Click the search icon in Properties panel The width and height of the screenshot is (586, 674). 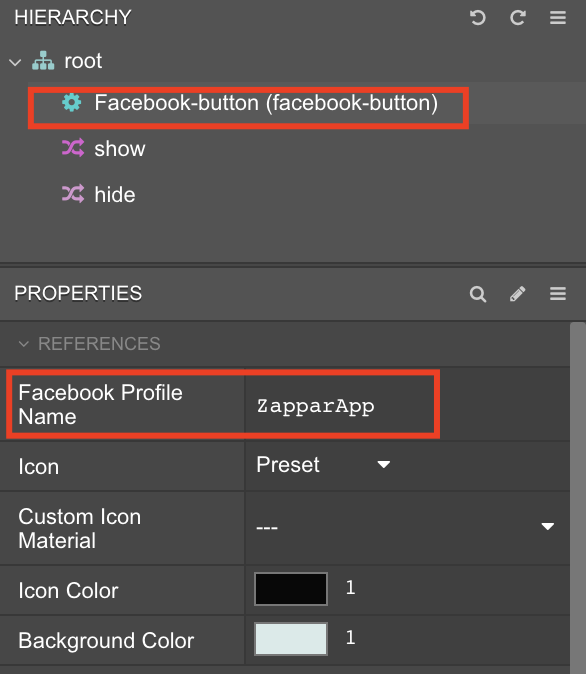tap(478, 294)
